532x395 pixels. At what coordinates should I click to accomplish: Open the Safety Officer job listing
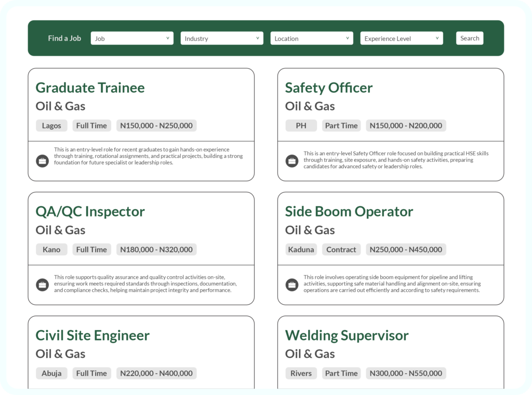pyautogui.click(x=328, y=88)
